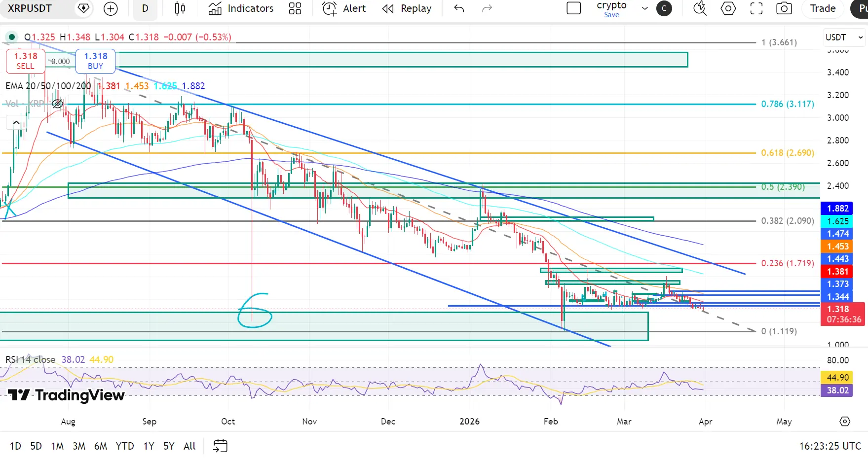Select the 3M time range
Image resolution: width=868 pixels, height=459 pixels.
(x=79, y=446)
